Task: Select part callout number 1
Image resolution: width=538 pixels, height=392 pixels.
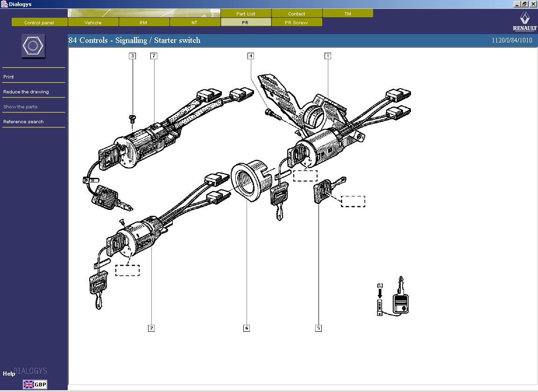Action: point(328,56)
